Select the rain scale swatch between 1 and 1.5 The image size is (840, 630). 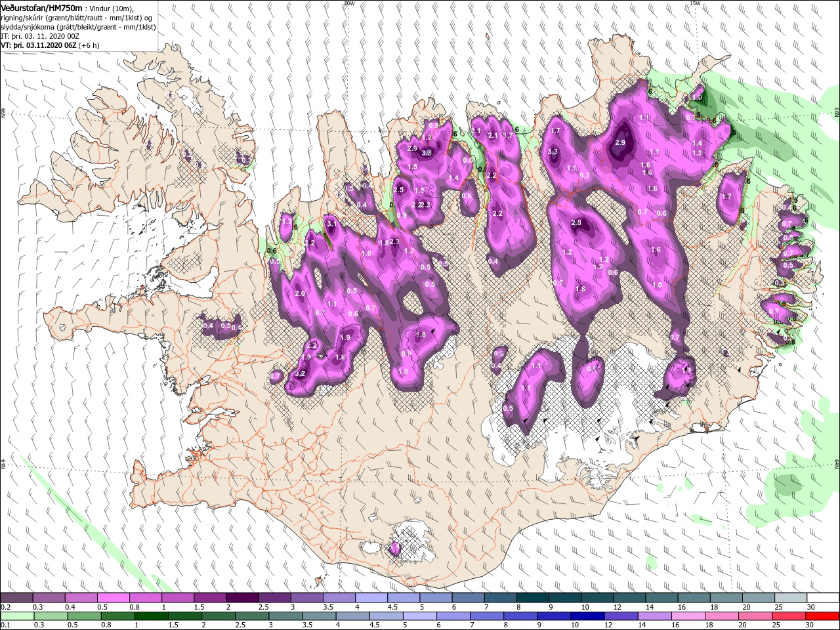[152, 616]
